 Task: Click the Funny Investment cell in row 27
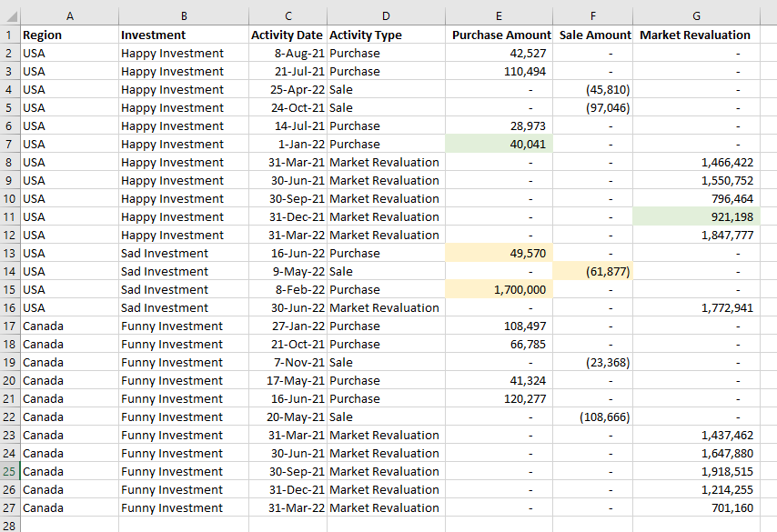(x=184, y=507)
